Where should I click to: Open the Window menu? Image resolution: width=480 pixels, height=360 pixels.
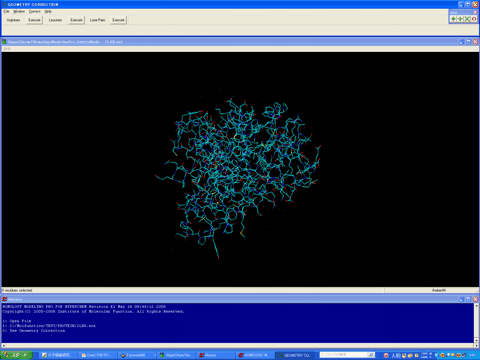pyautogui.click(x=19, y=11)
